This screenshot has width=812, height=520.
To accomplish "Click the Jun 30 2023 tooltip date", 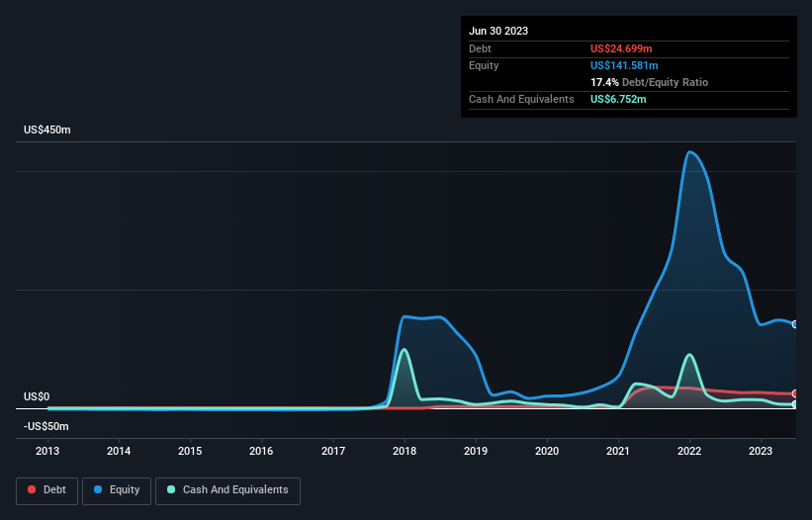I will 498,31.
